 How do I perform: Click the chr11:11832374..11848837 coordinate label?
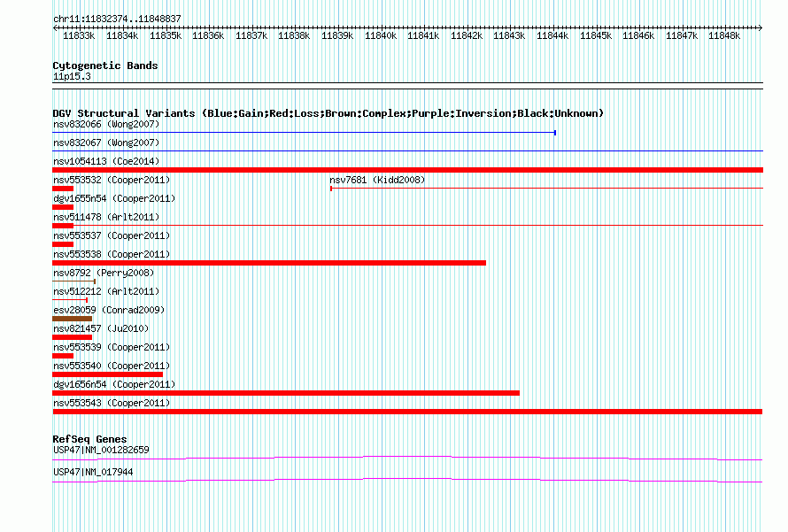[x=117, y=19]
